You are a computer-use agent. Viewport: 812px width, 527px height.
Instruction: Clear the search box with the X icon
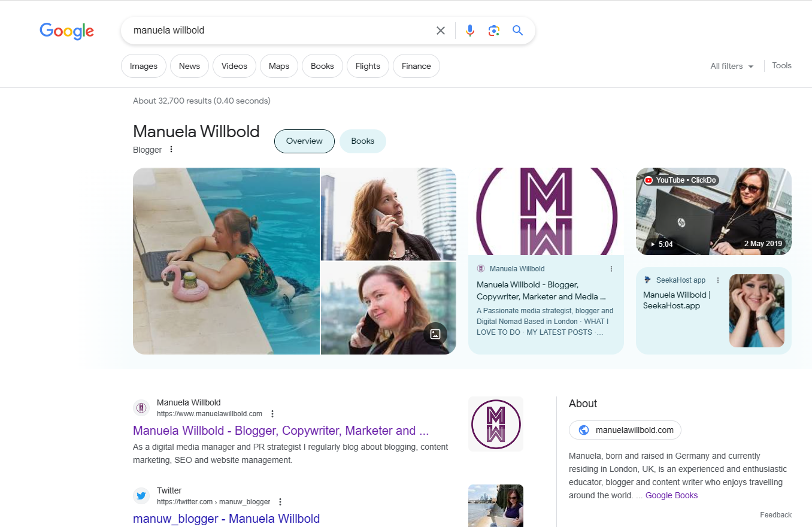point(441,31)
